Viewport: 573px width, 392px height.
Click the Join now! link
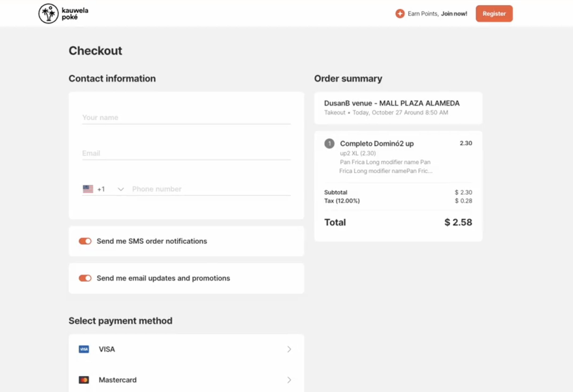[454, 14]
